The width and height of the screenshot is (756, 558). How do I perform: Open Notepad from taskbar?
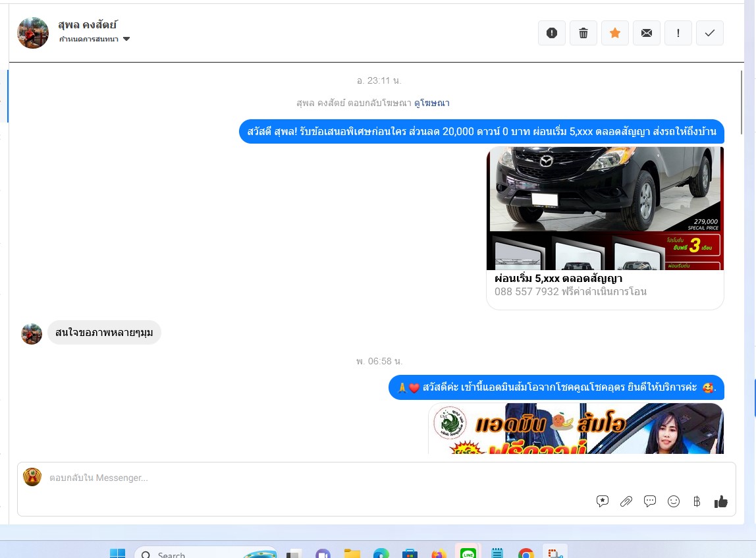[x=497, y=553]
